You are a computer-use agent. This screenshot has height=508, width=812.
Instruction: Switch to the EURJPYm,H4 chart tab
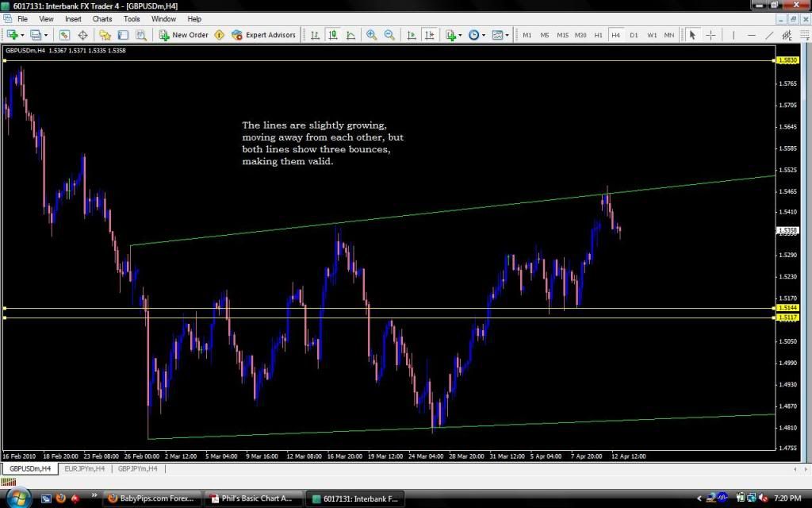tap(84, 468)
